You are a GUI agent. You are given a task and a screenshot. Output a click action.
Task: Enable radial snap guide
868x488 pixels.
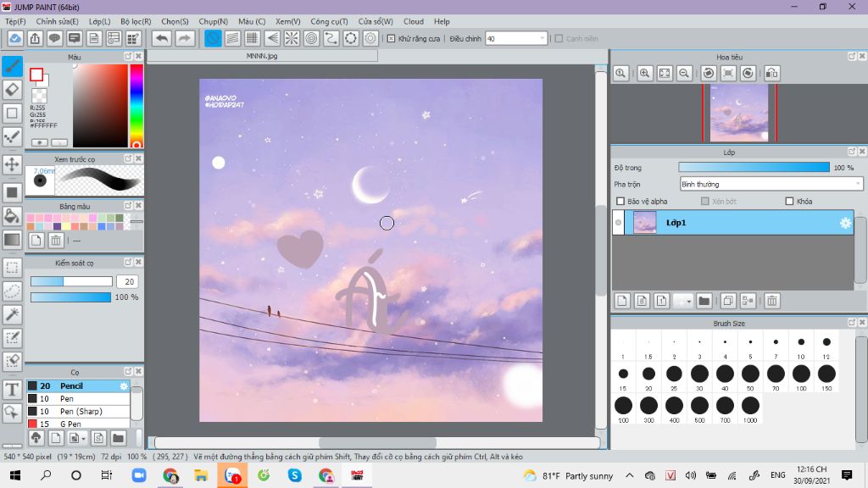[x=292, y=38]
